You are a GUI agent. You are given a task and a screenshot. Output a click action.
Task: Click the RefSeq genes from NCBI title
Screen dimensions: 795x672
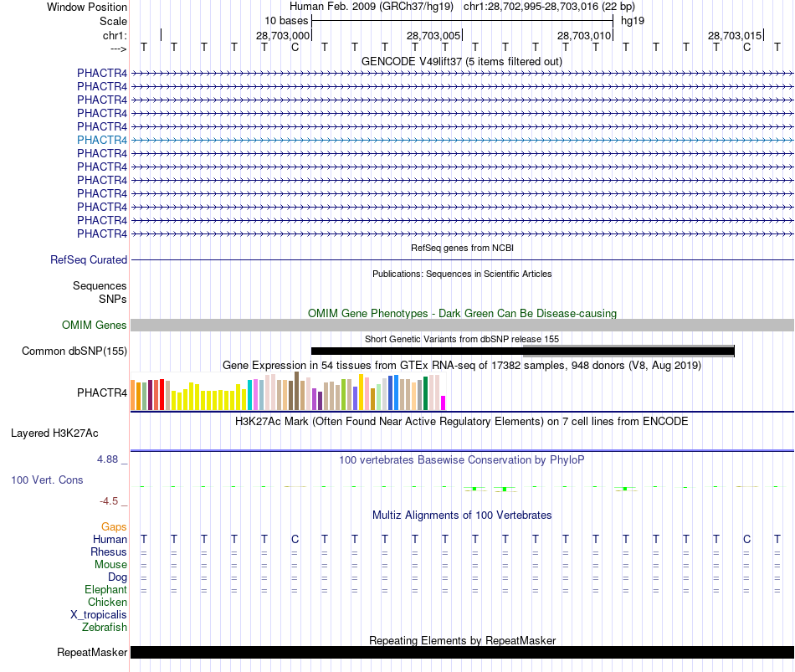click(x=462, y=248)
